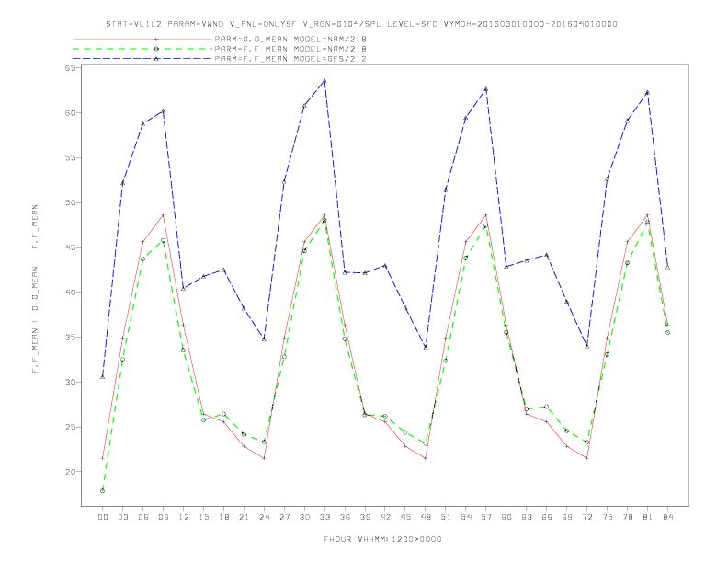This screenshot has height=563, width=728.
Task: Click the green dashed legend line sample
Action: coord(142,49)
